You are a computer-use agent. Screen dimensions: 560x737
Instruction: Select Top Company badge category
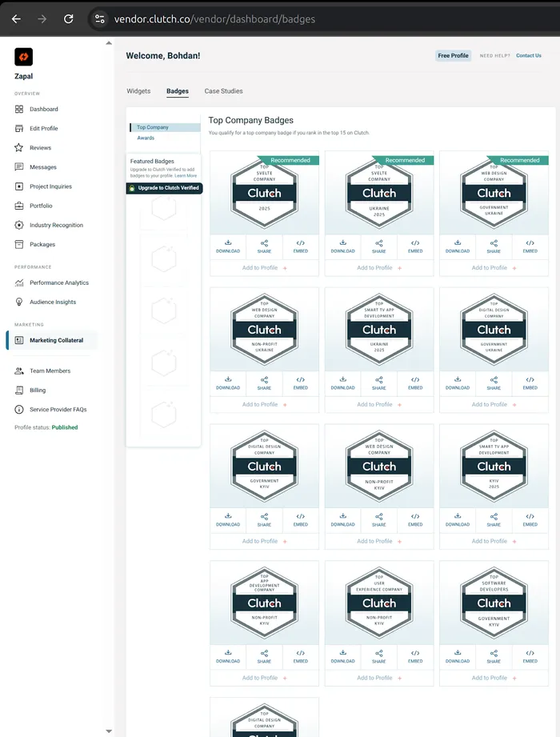tap(165, 127)
